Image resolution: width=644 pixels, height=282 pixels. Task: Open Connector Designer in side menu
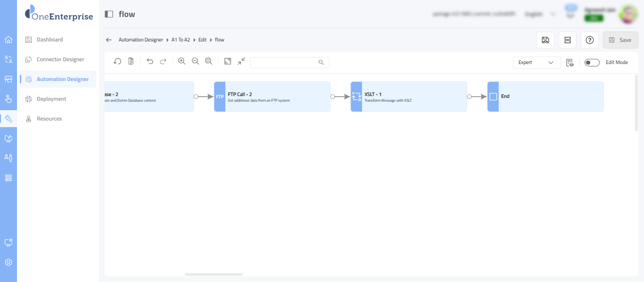60,59
